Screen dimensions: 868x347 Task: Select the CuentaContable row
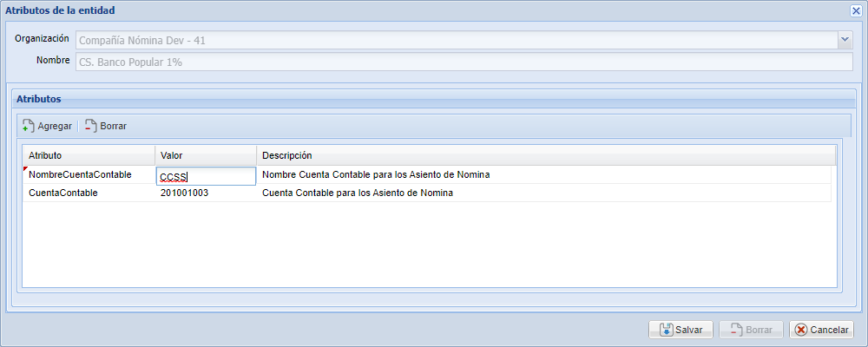pyautogui.click(x=427, y=193)
